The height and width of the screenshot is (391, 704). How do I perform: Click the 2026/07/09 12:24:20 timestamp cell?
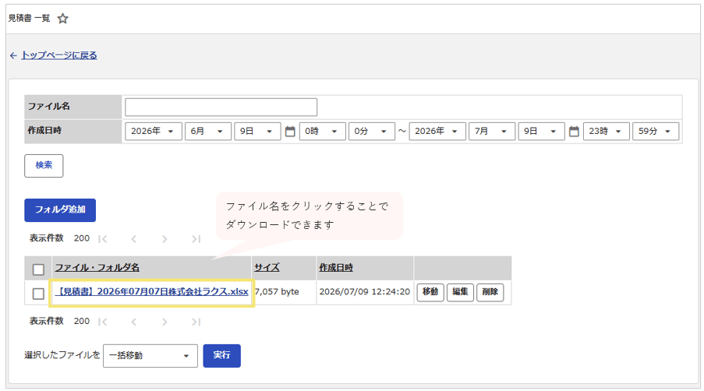[365, 292]
